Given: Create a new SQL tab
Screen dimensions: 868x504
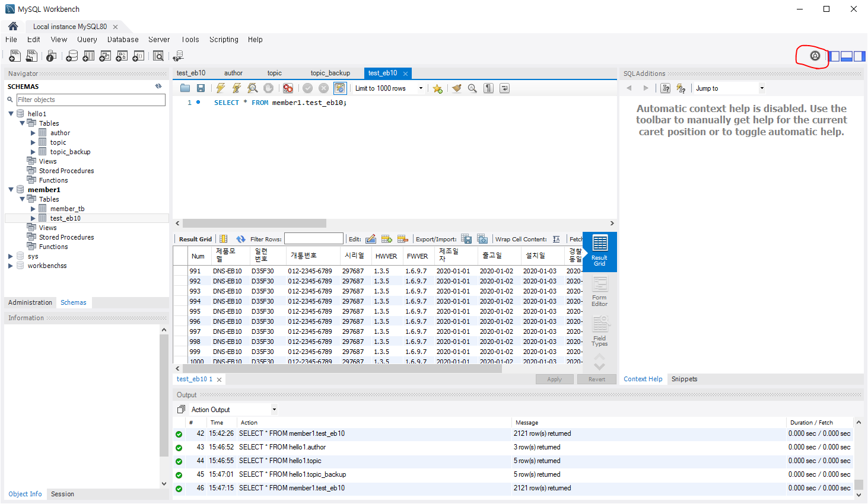Looking at the screenshot, I should (15, 56).
